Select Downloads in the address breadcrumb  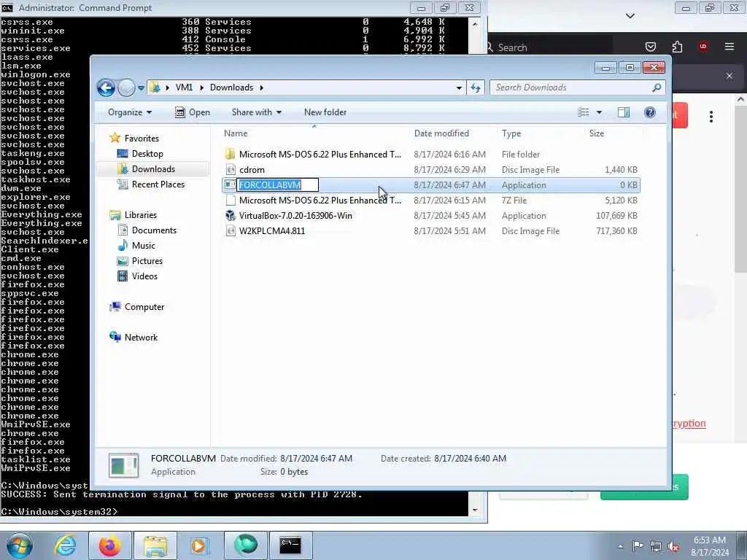point(231,87)
